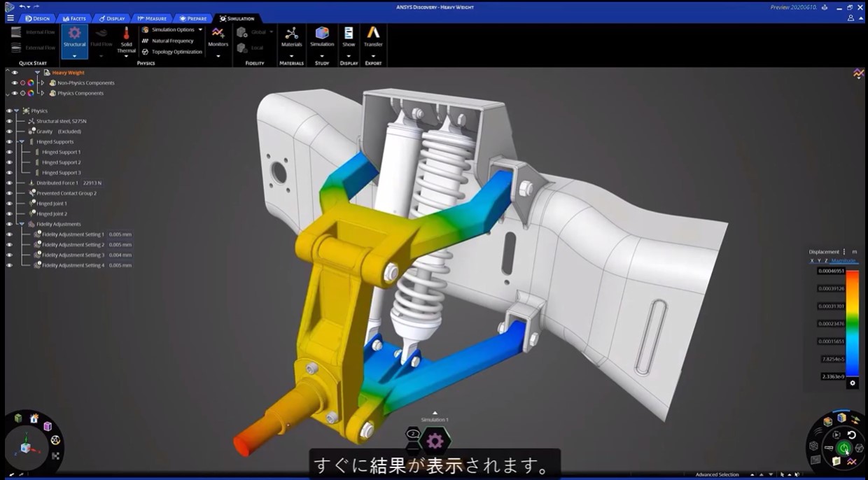Switch to the Facets tab
The width and height of the screenshot is (868, 480).
pyautogui.click(x=73, y=18)
